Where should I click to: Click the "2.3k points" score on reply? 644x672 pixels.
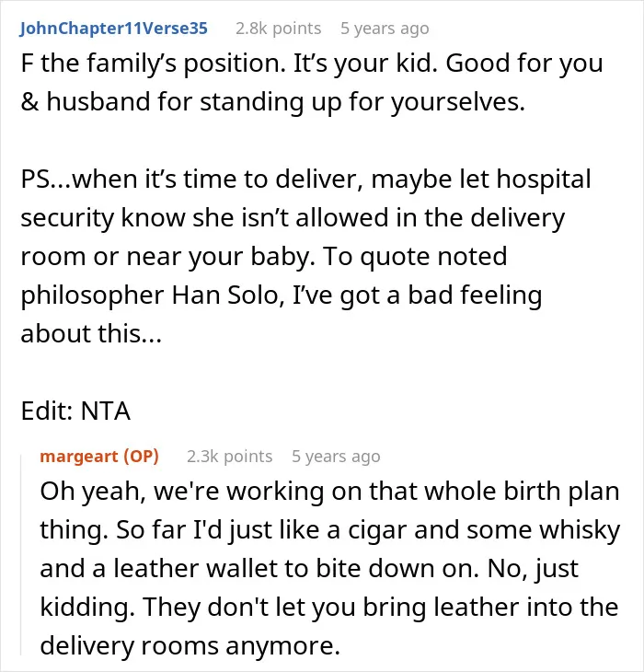pos(229,457)
